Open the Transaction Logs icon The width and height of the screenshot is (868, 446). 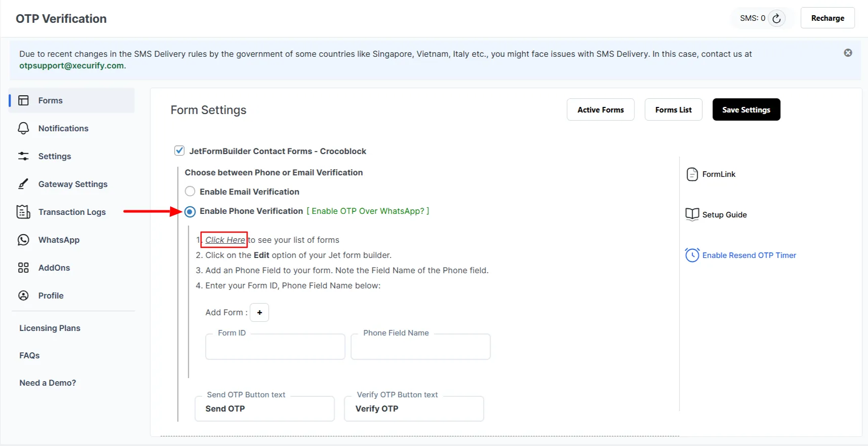[x=23, y=212]
